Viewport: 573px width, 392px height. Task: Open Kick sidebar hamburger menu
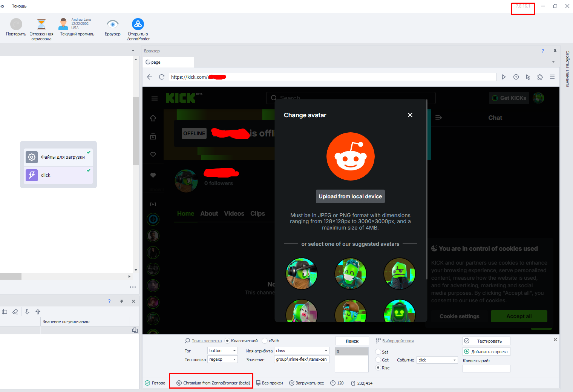(x=155, y=98)
